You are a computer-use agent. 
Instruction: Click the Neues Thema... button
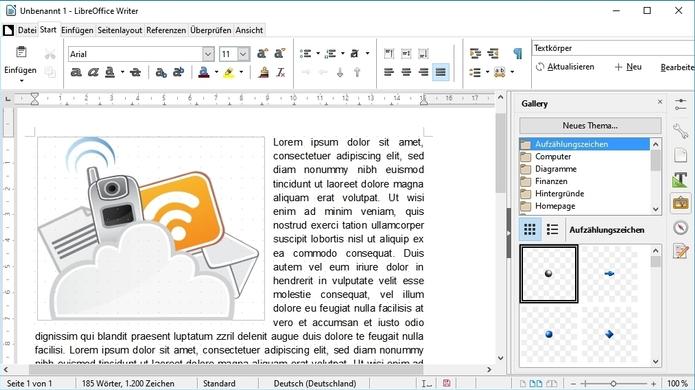coord(590,126)
